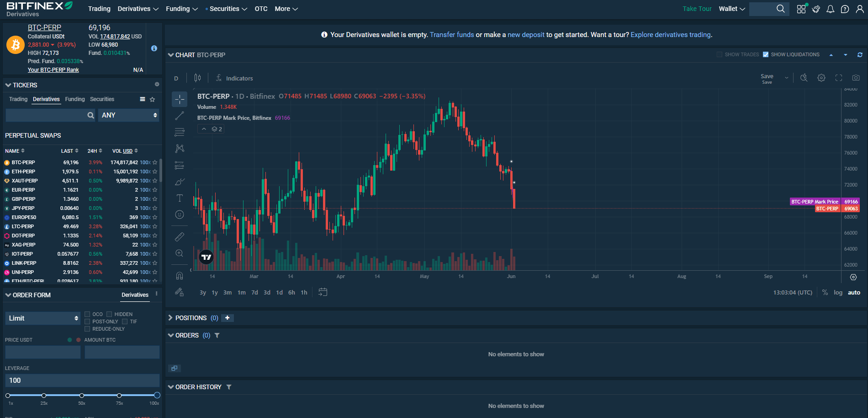Check the Reduce-Only option

click(87, 329)
